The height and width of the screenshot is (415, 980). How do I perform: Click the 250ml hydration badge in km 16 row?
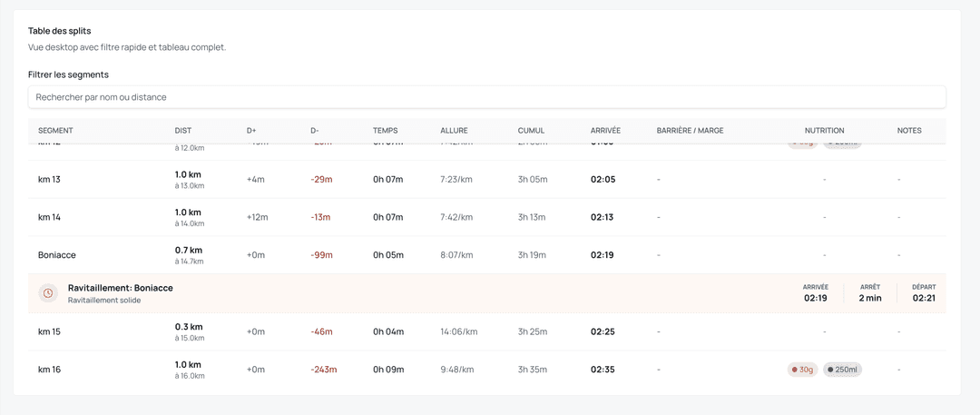pos(842,370)
